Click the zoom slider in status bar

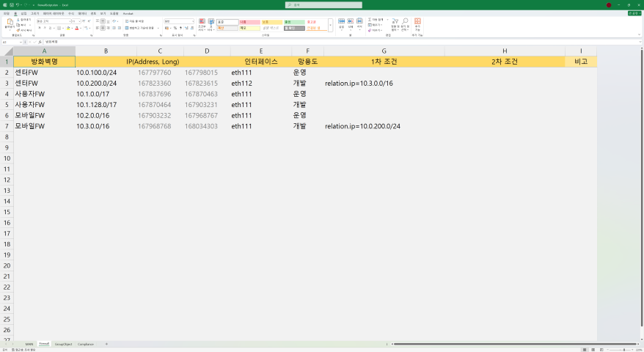(621, 350)
